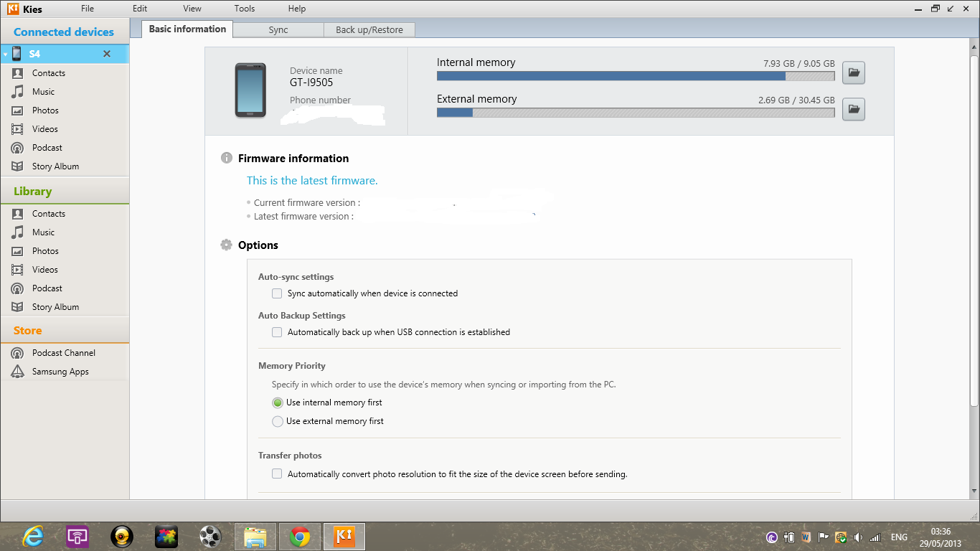980x551 pixels.
Task: Click the vertical scrollbar thumb
Action: pos(974,230)
